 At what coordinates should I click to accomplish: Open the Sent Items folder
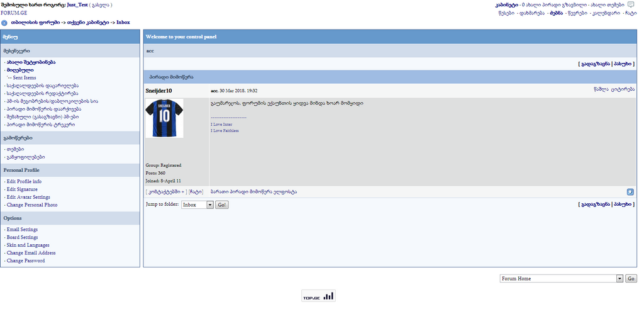coord(25,77)
